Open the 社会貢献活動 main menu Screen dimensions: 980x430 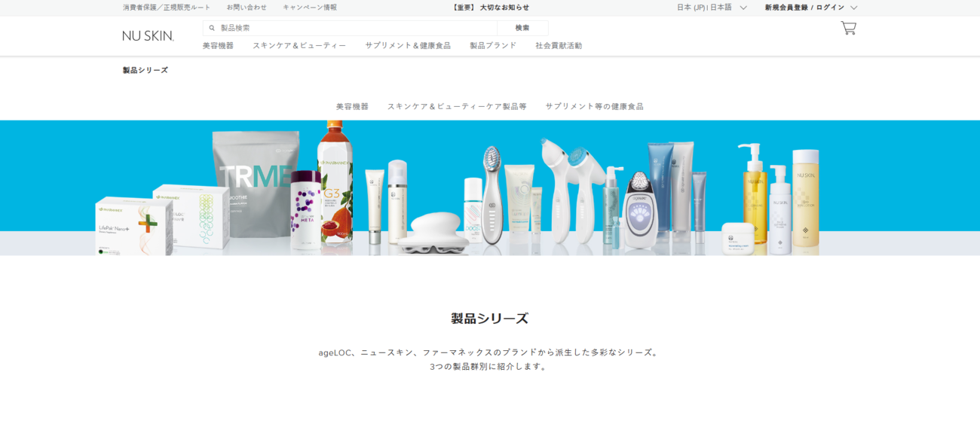pyautogui.click(x=559, y=46)
